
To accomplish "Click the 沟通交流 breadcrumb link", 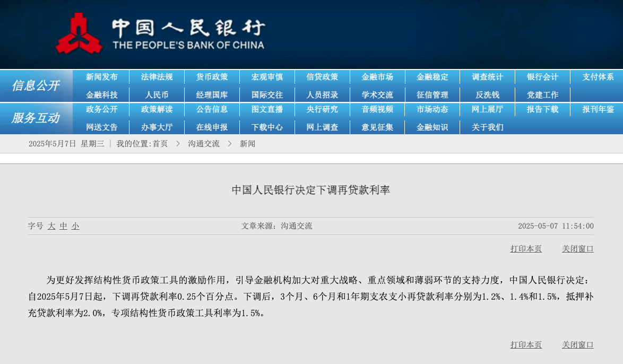I will pos(204,144).
